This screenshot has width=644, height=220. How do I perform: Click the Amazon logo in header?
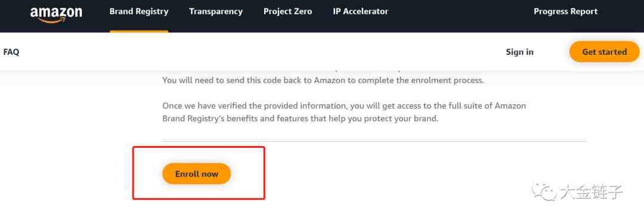click(56, 13)
